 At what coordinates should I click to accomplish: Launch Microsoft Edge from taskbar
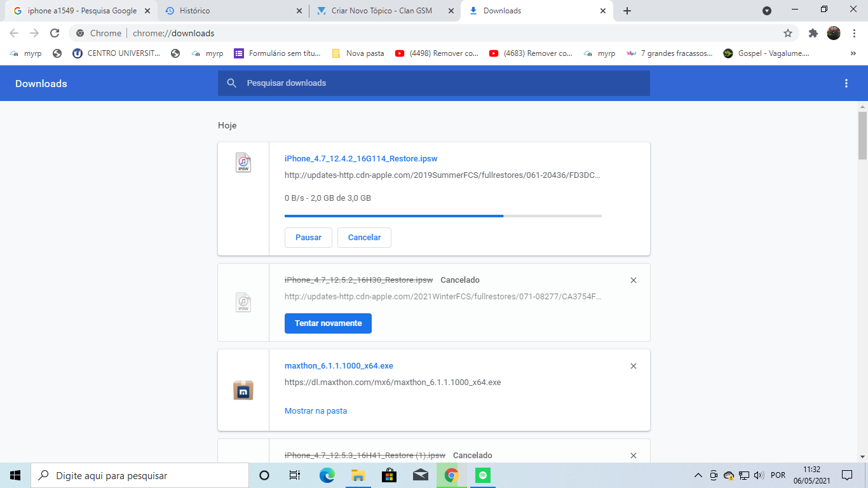click(327, 475)
